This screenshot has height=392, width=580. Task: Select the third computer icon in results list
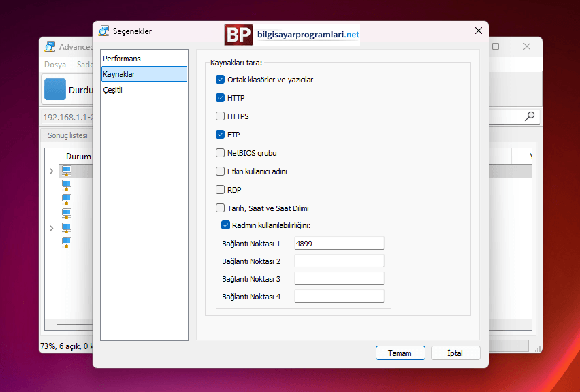tap(67, 199)
